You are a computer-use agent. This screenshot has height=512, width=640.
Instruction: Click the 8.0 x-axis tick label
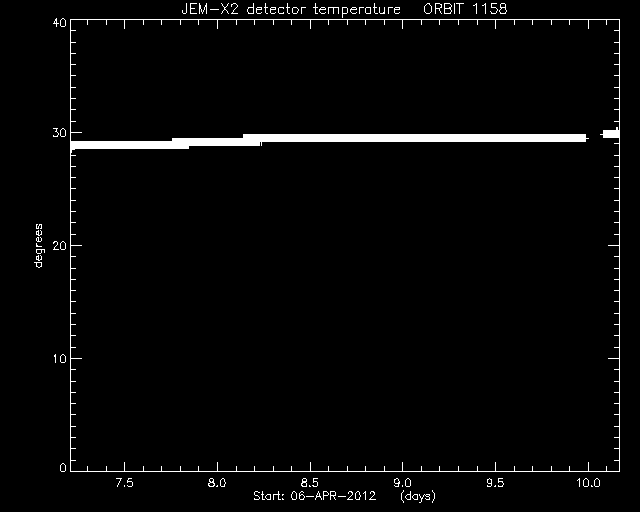(217, 483)
